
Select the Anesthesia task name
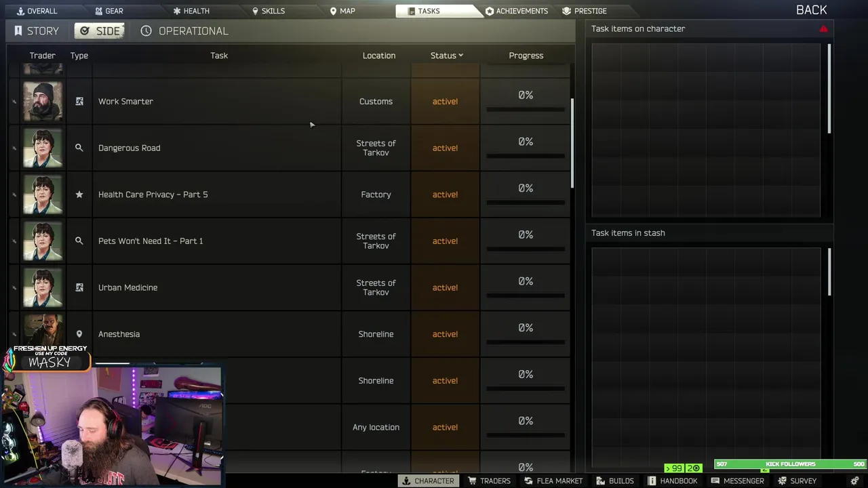(119, 334)
